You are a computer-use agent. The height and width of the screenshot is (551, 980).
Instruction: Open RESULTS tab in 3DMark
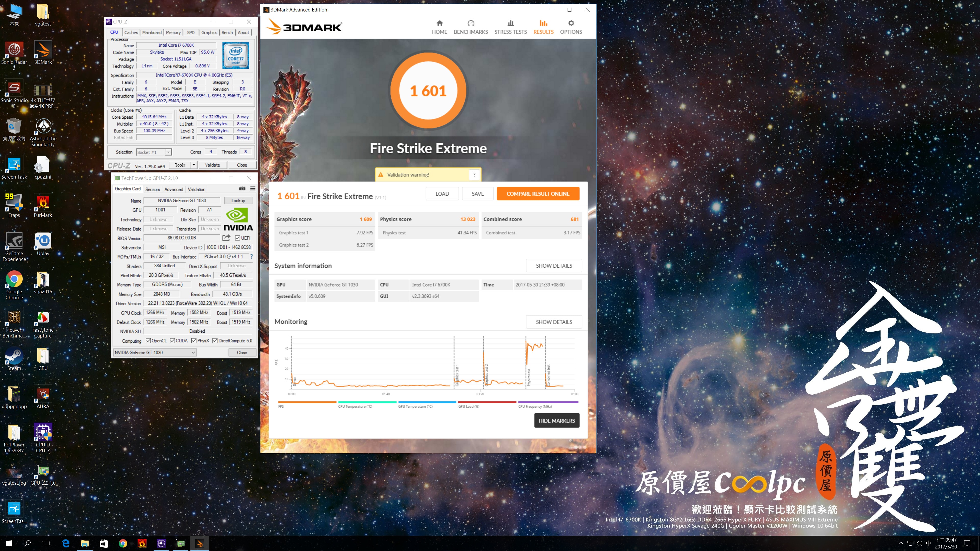[543, 27]
